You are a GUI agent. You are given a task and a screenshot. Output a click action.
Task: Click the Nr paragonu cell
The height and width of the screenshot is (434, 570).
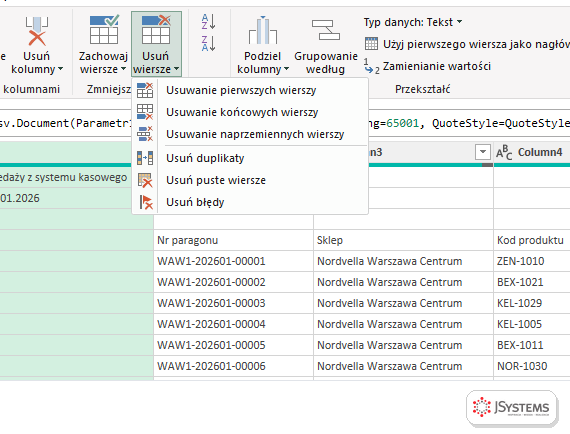(233, 240)
